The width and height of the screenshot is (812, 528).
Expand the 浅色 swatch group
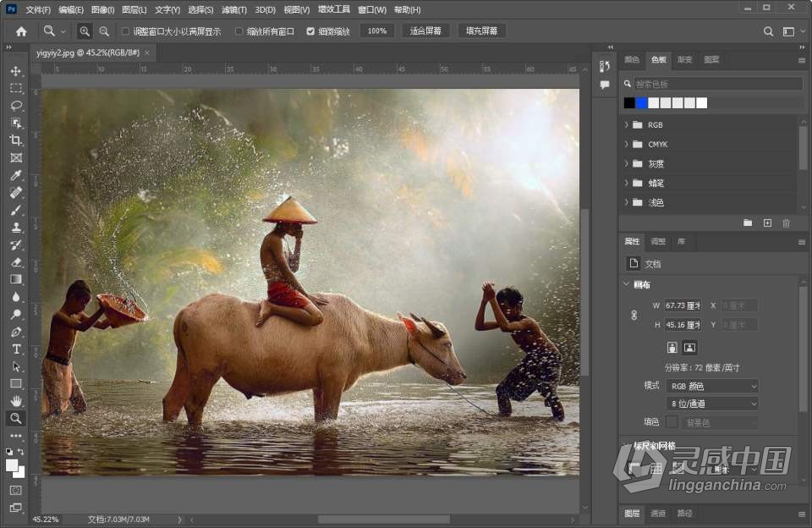pyautogui.click(x=626, y=202)
